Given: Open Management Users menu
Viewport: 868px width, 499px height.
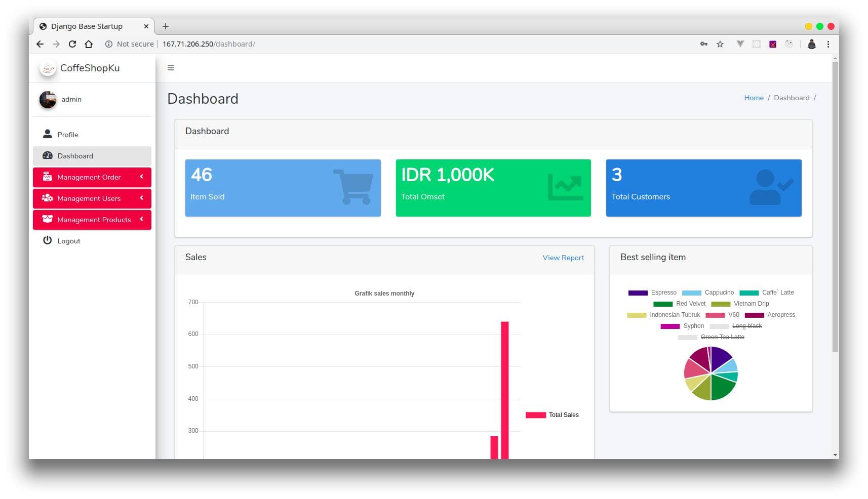Looking at the screenshot, I should tap(92, 198).
